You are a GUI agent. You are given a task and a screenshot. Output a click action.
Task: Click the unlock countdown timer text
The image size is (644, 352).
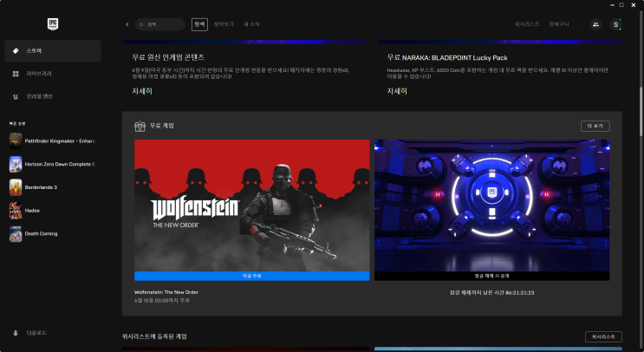(492, 293)
